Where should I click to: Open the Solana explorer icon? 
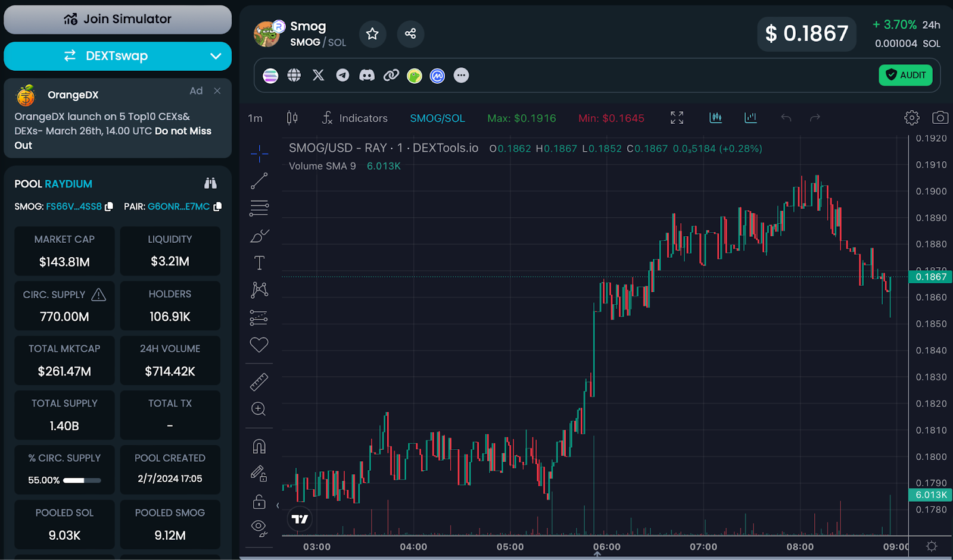270,76
